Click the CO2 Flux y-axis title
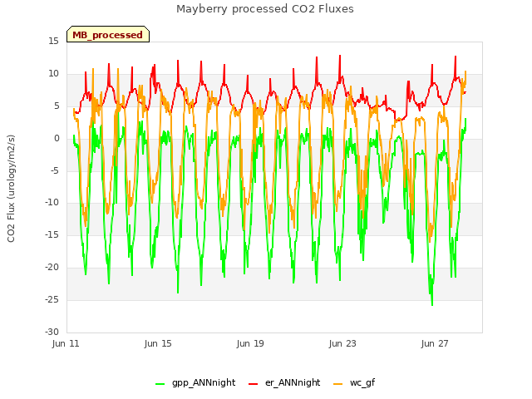The height and width of the screenshot is (399, 532). pos(11,189)
